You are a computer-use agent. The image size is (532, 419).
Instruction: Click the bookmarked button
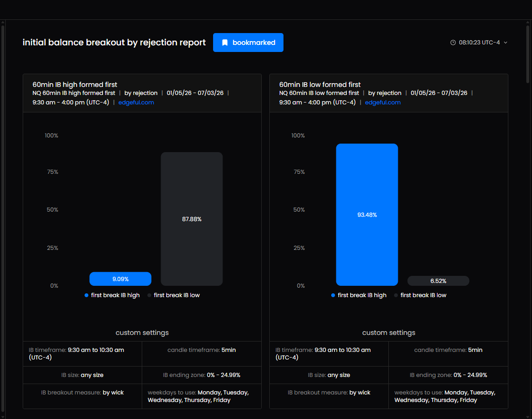[248, 43]
